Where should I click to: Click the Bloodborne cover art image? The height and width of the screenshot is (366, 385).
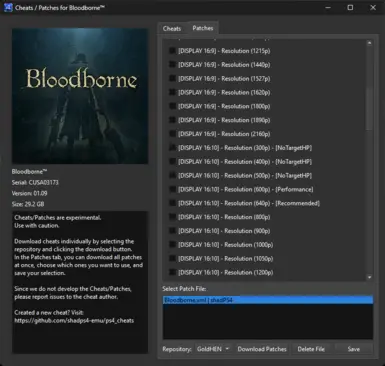click(80, 96)
